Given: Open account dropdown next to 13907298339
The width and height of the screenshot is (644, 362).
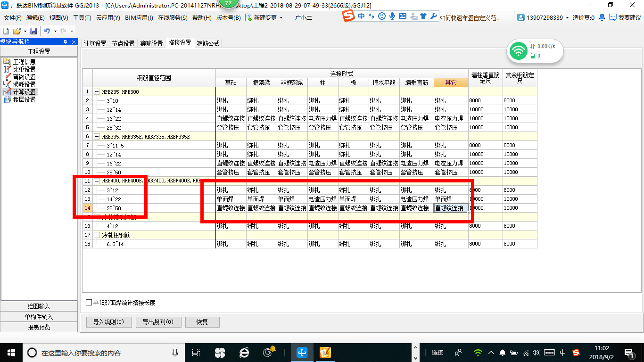Looking at the screenshot, I should 567,17.
